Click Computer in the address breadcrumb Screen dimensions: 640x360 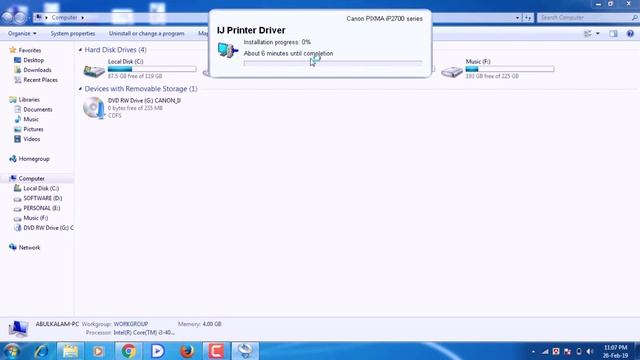(64, 18)
